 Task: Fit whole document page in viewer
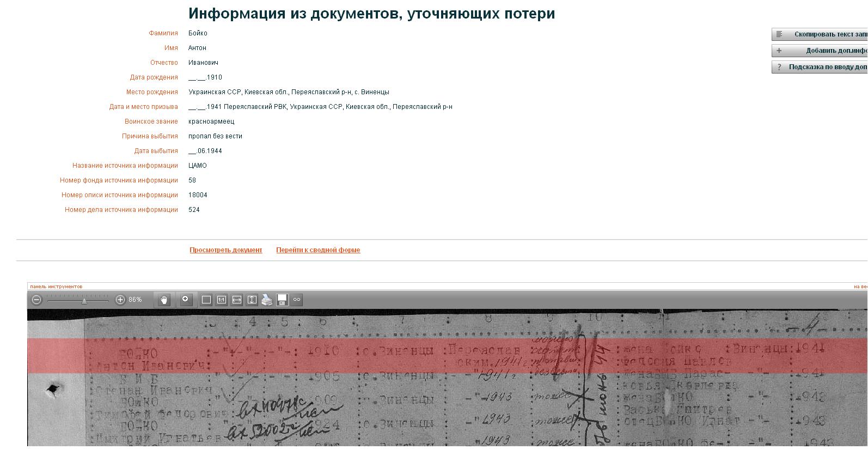(x=206, y=300)
